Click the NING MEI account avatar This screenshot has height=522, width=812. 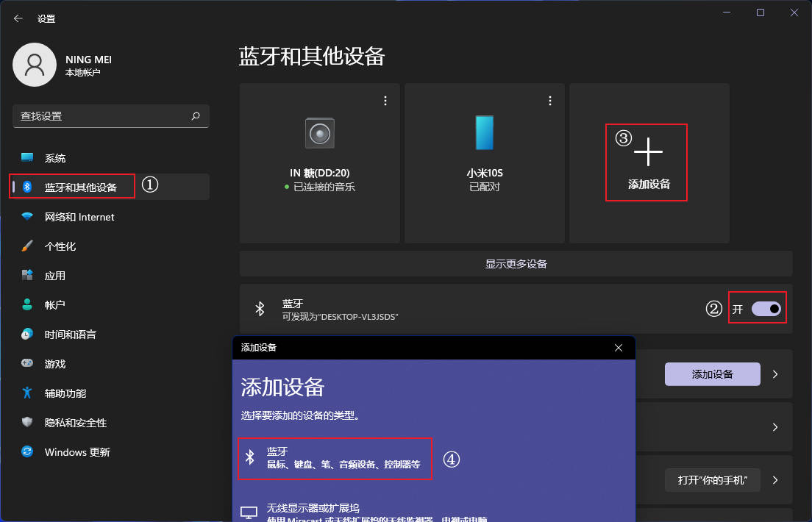tap(35, 65)
